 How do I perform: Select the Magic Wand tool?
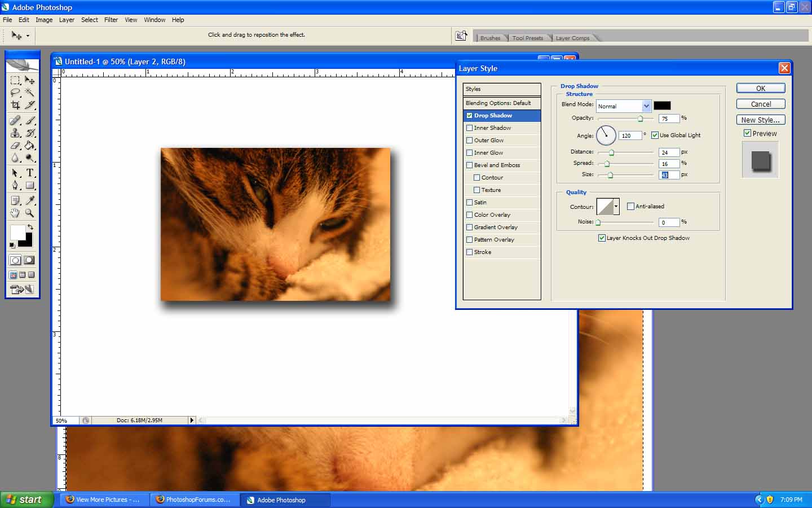30,93
